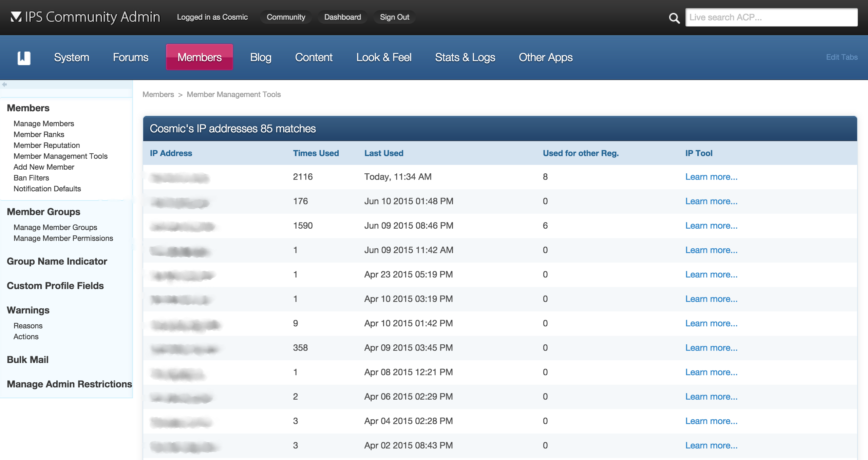
Task: Click Learn more for the 2116 row
Action: tap(711, 177)
